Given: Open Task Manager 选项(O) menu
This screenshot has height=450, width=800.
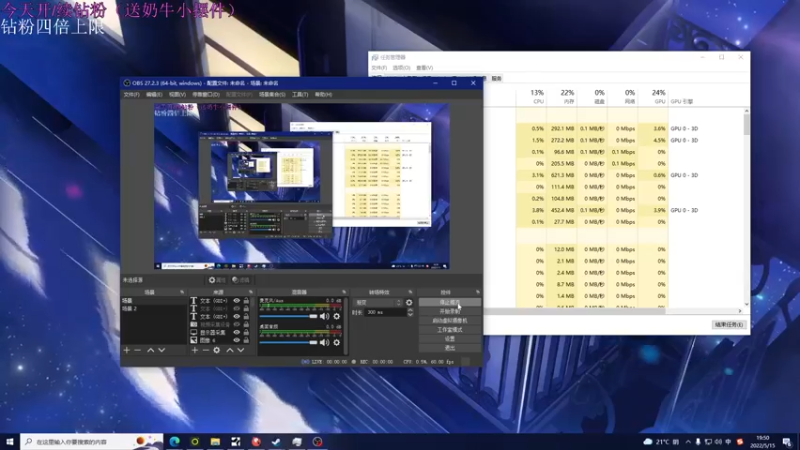Looking at the screenshot, I should click(x=402, y=68).
